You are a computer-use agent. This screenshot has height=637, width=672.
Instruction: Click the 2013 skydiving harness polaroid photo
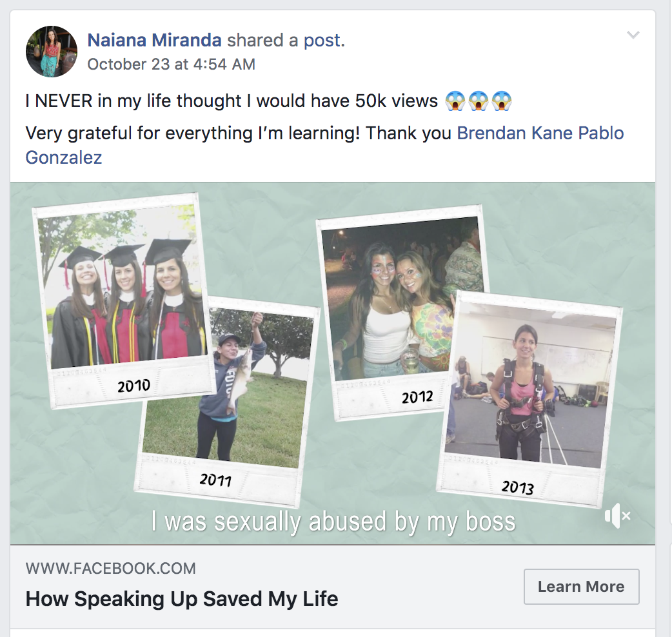tap(532, 393)
